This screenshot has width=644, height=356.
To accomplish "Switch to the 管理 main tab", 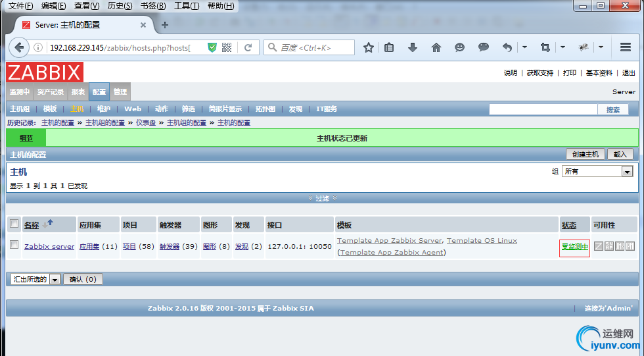I will (x=120, y=91).
